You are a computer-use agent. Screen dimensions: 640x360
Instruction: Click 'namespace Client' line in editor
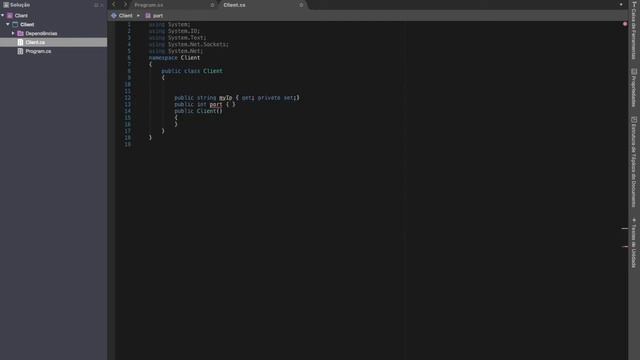coord(174,58)
